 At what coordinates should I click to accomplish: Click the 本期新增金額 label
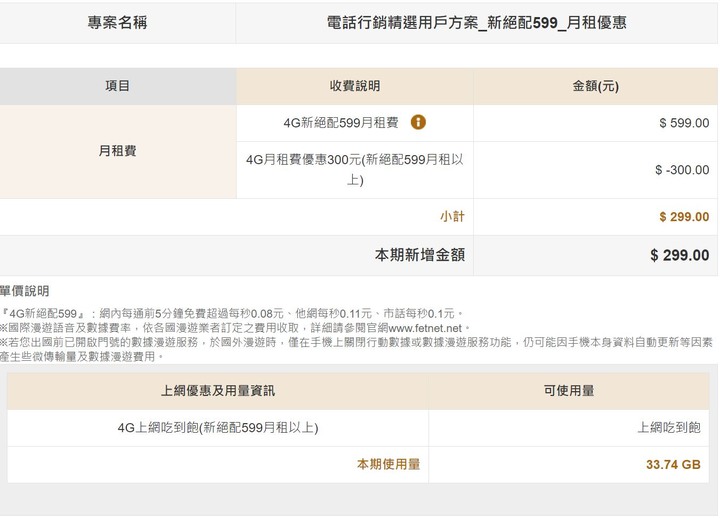pyautogui.click(x=420, y=255)
